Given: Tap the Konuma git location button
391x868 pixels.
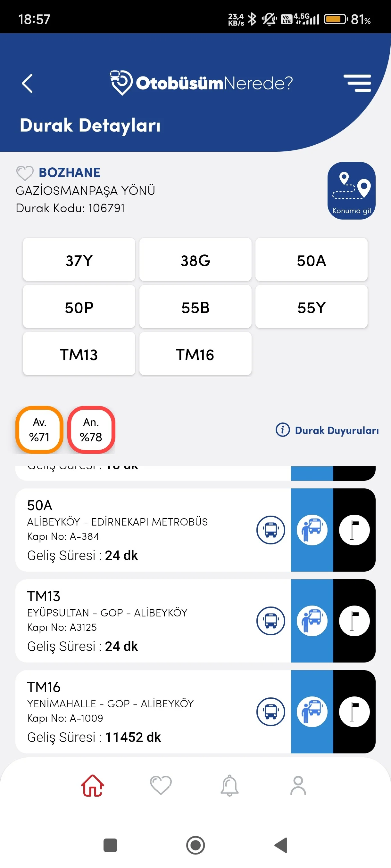Looking at the screenshot, I should pyautogui.click(x=351, y=191).
